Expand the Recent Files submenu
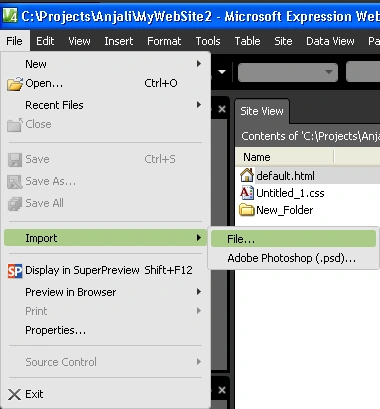The height and width of the screenshot is (409, 380). tap(105, 105)
